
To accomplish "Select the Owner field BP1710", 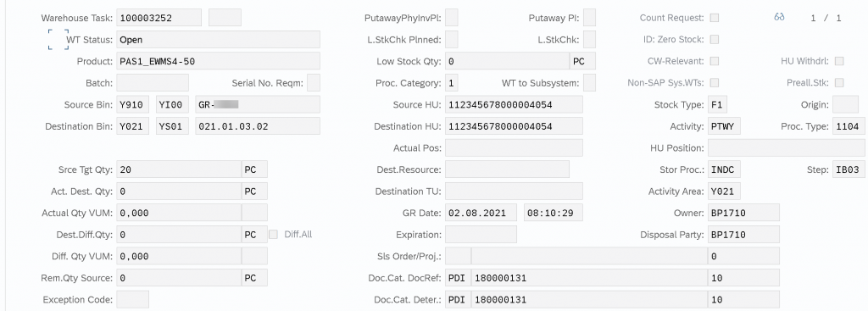I will [x=743, y=213].
